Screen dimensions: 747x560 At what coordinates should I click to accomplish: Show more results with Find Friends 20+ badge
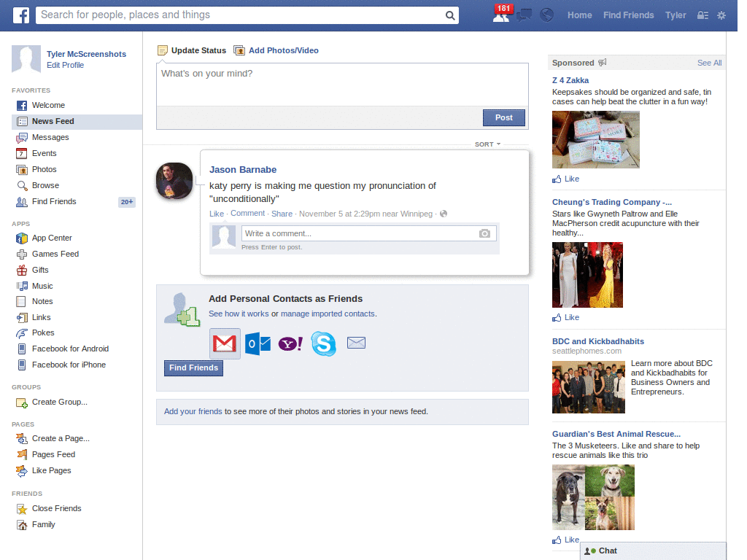point(126,201)
